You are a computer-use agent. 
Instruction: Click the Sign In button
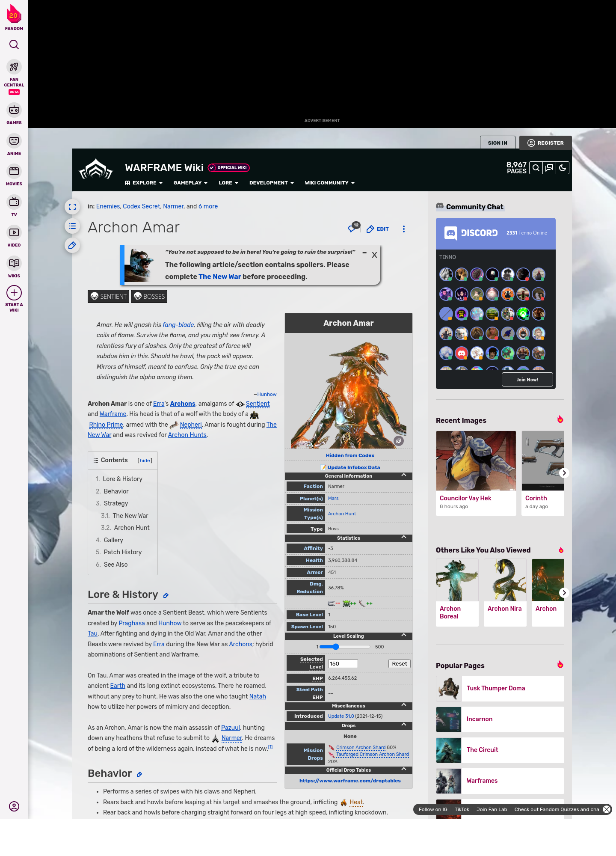498,143
